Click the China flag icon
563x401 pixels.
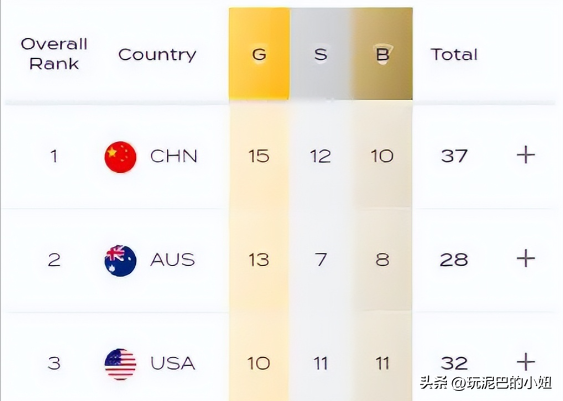pyautogui.click(x=120, y=157)
